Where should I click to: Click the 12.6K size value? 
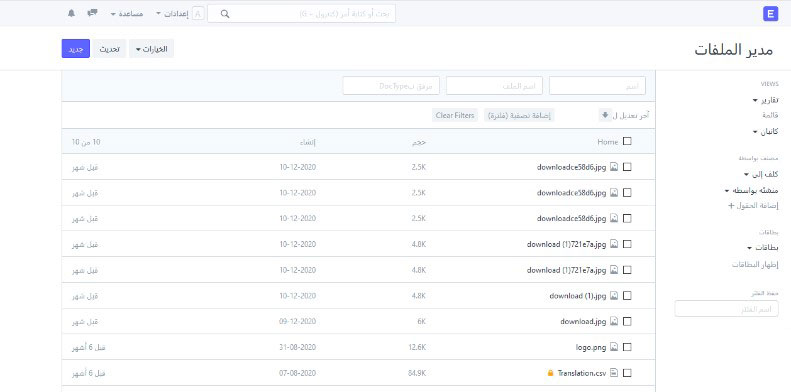418,348
